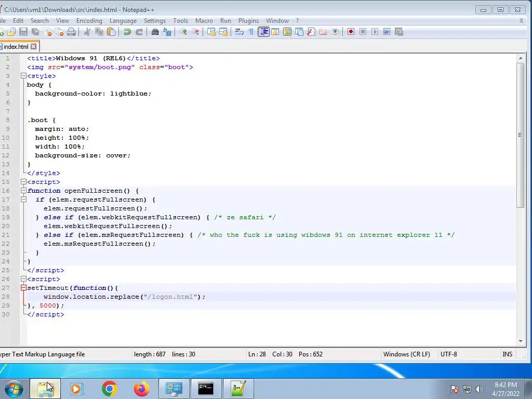The image size is (532, 399).
Task: Open the Windows Start menu
Action: [14, 389]
